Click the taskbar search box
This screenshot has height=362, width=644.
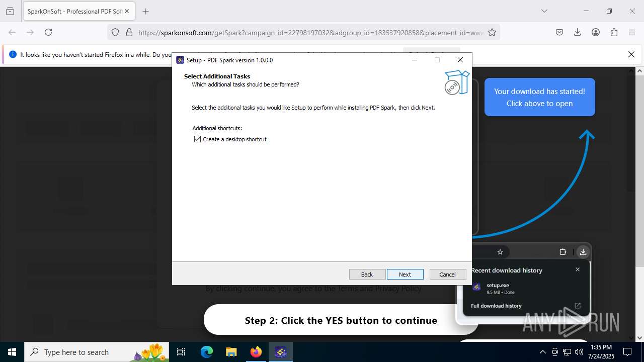[97, 352]
